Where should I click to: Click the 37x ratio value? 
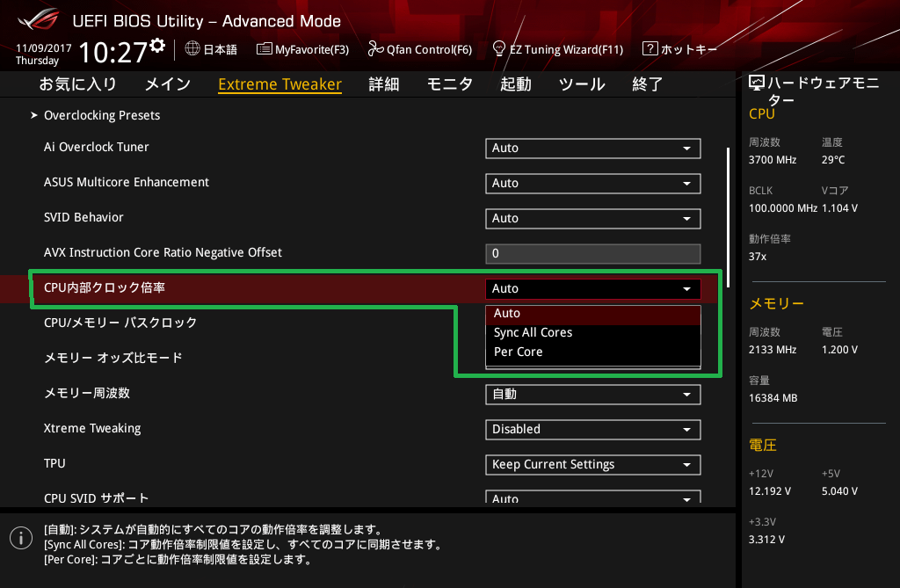pos(757,257)
